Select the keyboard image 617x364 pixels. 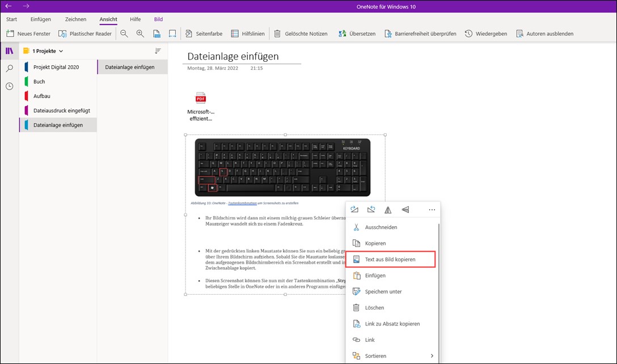click(282, 167)
